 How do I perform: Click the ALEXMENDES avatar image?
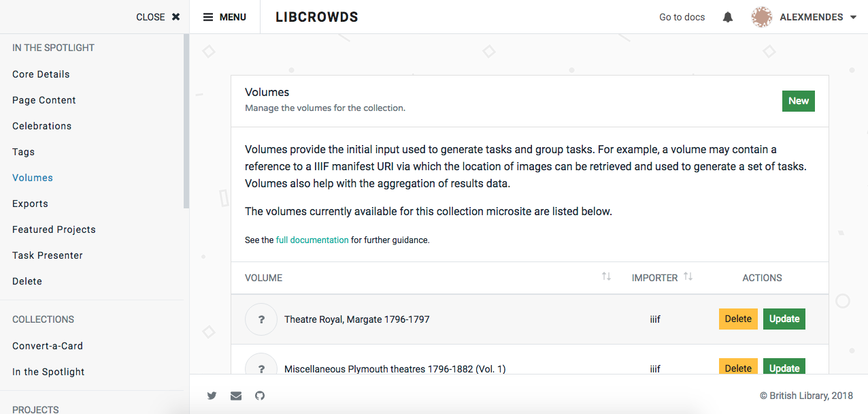(x=762, y=16)
